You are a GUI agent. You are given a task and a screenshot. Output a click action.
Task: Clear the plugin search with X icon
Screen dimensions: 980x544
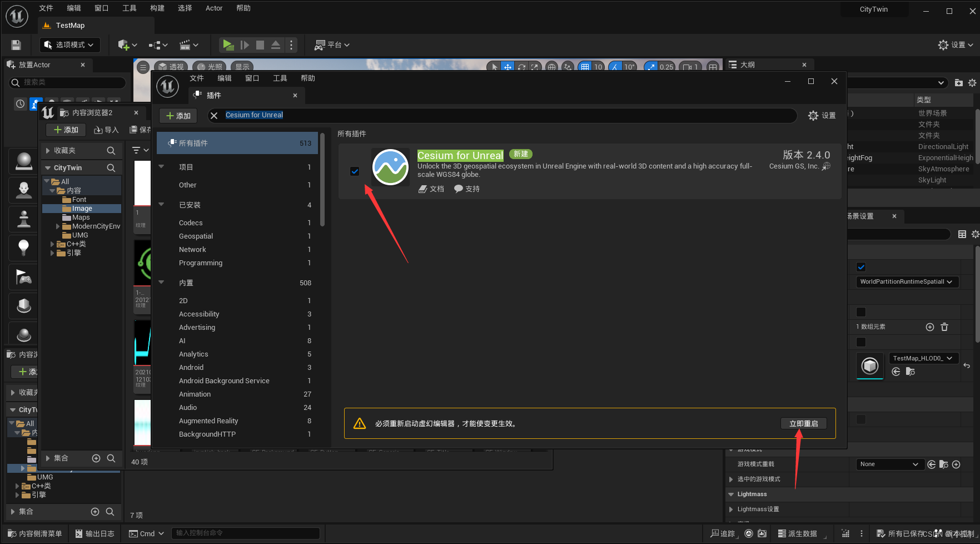click(x=214, y=116)
